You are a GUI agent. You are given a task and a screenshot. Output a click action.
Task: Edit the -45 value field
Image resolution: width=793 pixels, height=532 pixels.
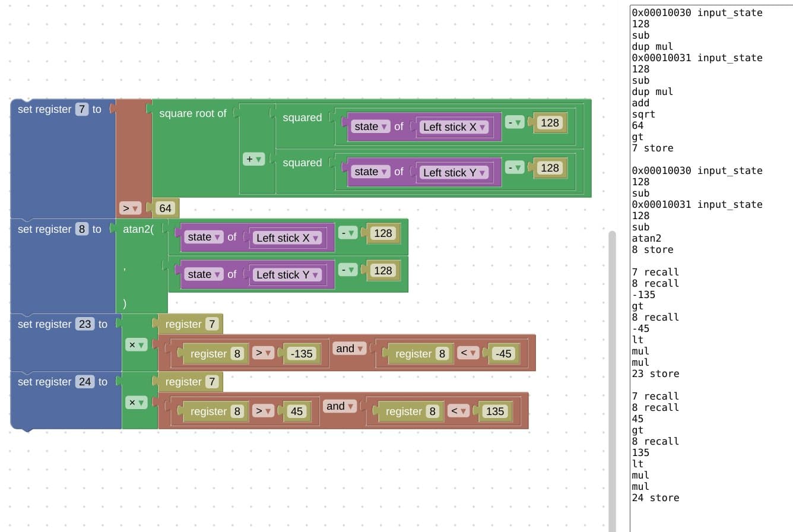pos(503,354)
